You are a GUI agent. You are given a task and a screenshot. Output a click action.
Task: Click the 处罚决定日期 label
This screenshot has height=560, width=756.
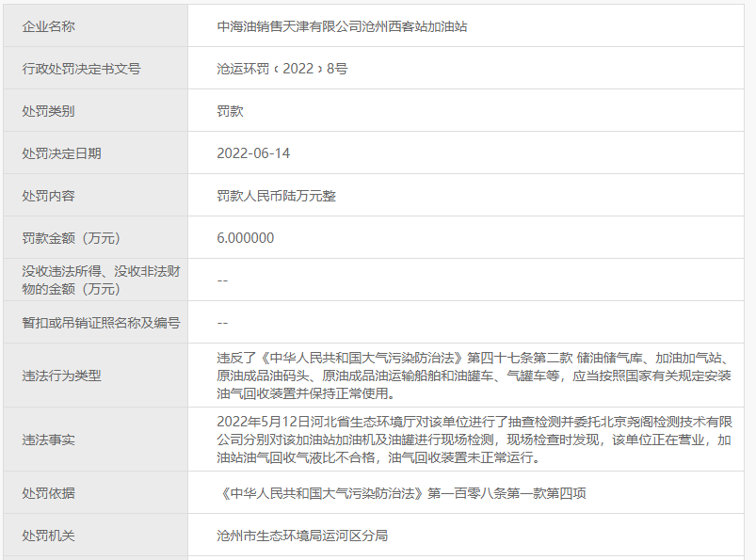pos(61,153)
